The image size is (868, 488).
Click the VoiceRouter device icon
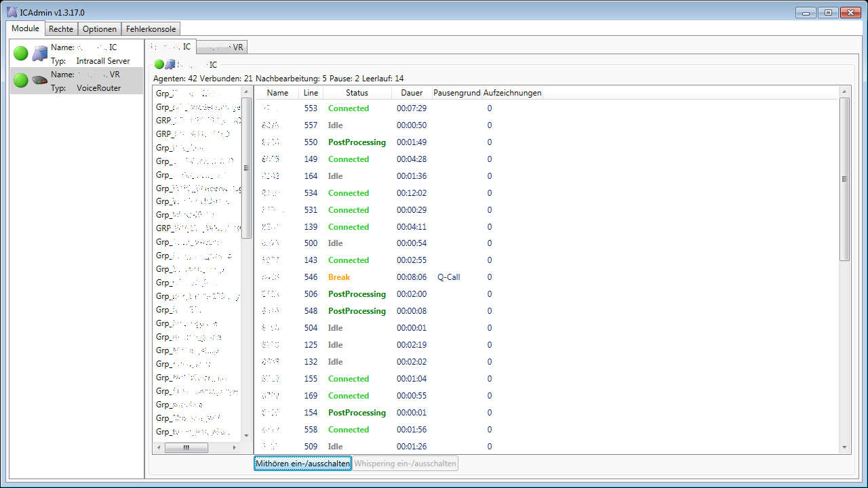pyautogui.click(x=40, y=81)
